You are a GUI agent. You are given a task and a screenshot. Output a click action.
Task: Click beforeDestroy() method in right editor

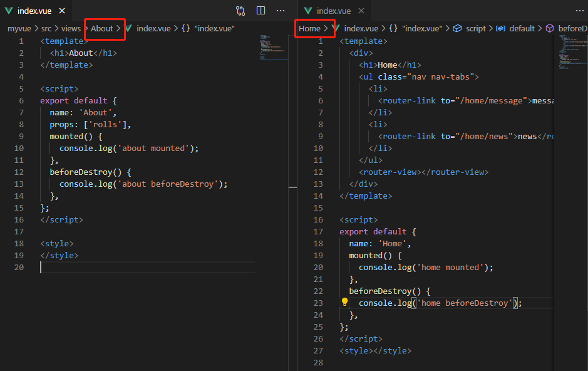tap(385, 291)
